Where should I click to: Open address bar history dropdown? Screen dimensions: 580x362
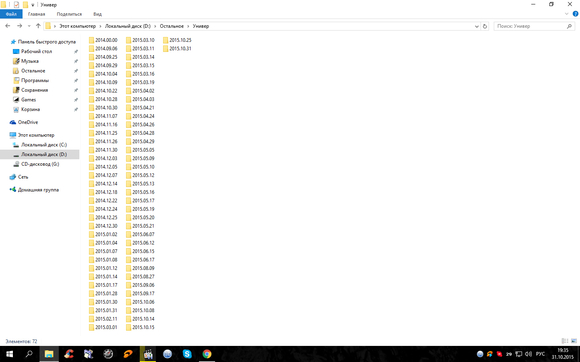click(x=477, y=26)
